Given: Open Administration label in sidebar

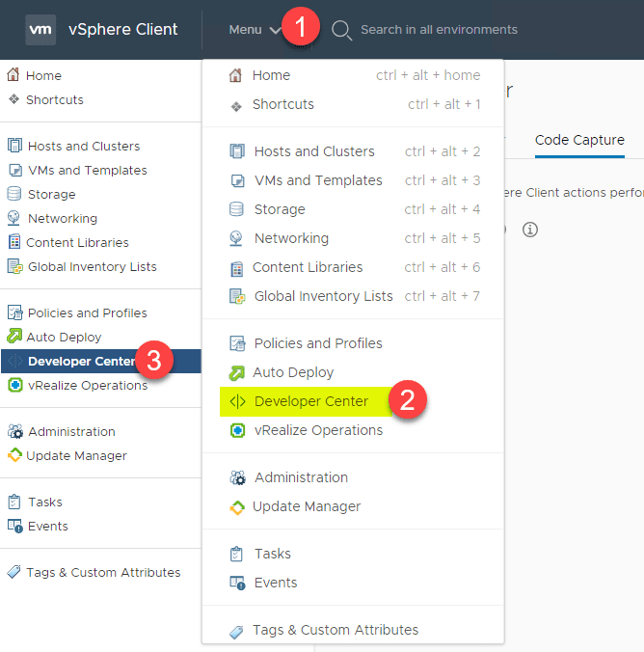Looking at the screenshot, I should 71,432.
